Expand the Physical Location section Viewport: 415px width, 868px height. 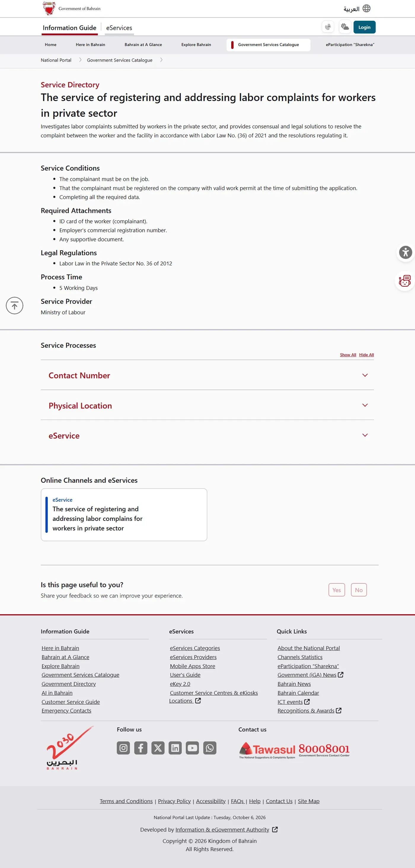click(x=207, y=405)
